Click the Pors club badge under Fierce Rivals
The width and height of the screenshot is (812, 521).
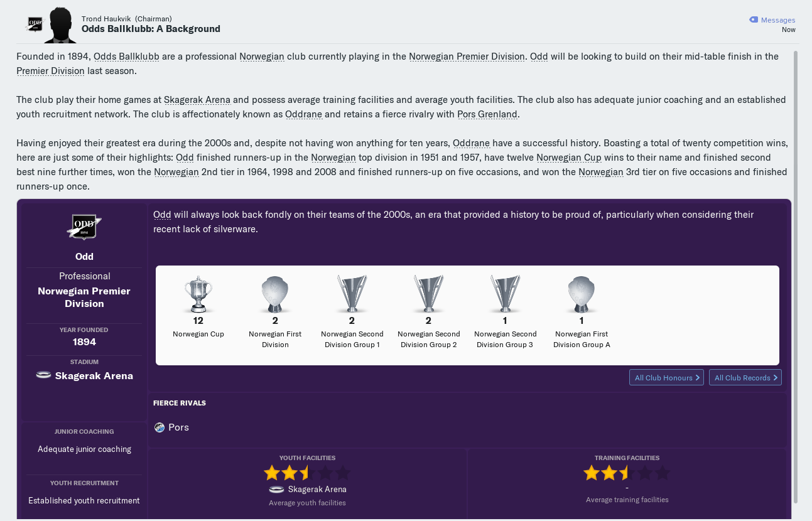click(160, 427)
